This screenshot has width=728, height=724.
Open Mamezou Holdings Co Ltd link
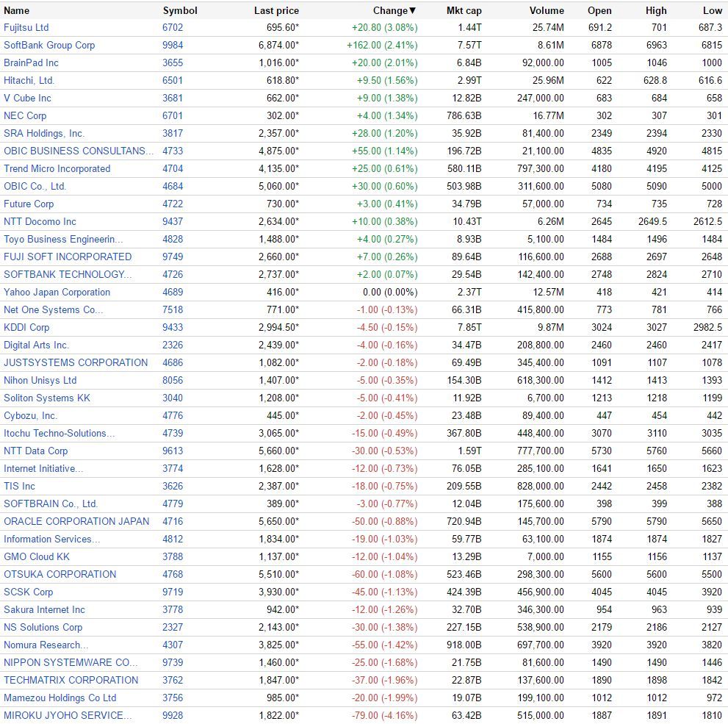point(60,698)
